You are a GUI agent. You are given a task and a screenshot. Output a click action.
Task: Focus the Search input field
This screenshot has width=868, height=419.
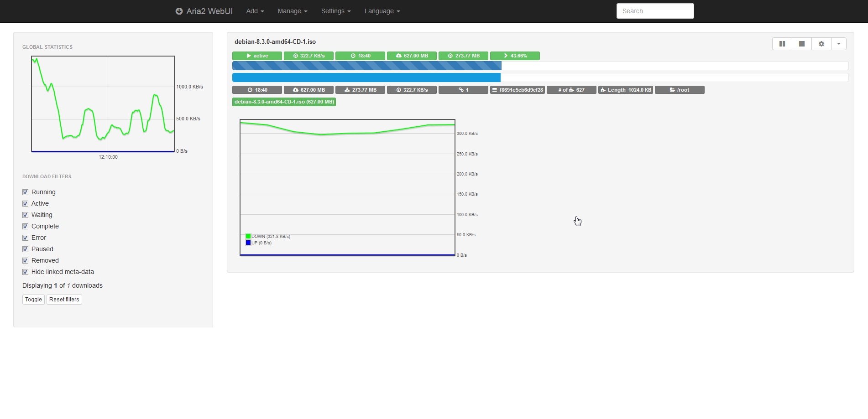(x=655, y=11)
